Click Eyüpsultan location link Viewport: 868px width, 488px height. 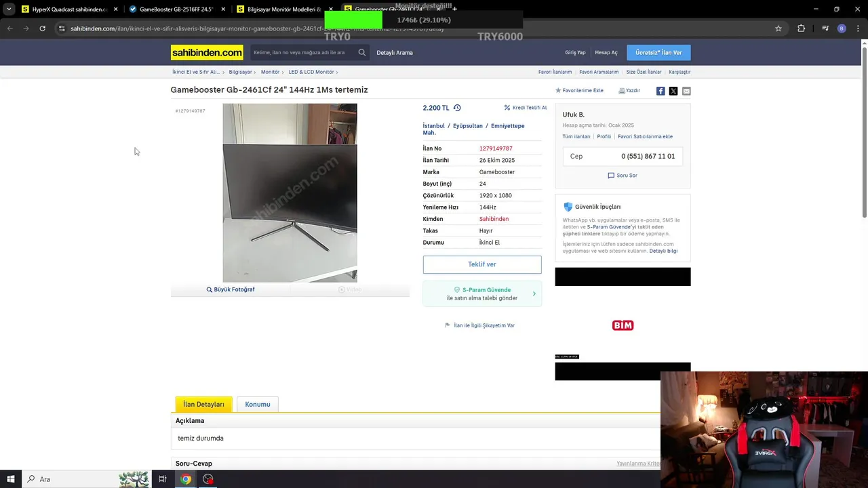(468, 126)
